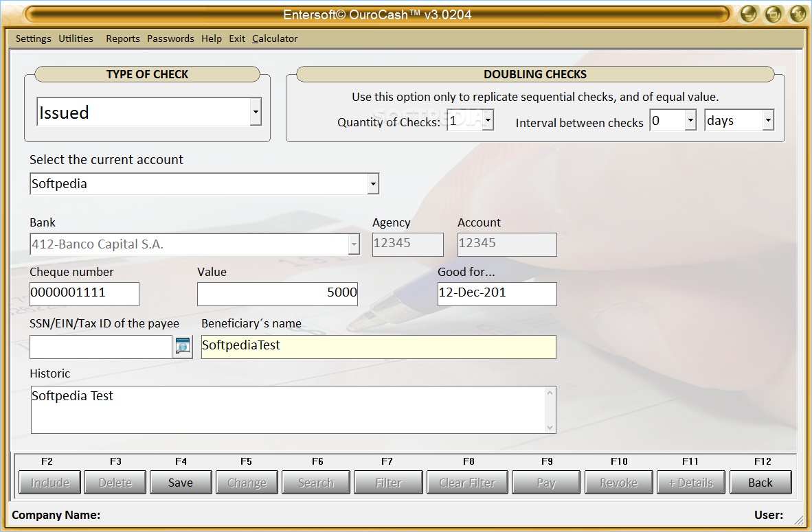Open the Type of Check dropdown
Viewport: 812px width, 532px height.
256,112
